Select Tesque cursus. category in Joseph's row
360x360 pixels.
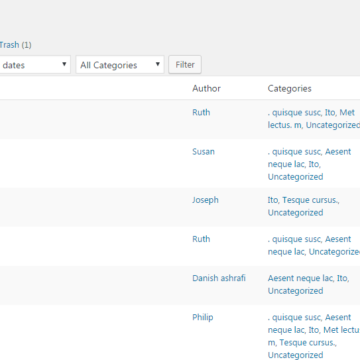(310, 200)
